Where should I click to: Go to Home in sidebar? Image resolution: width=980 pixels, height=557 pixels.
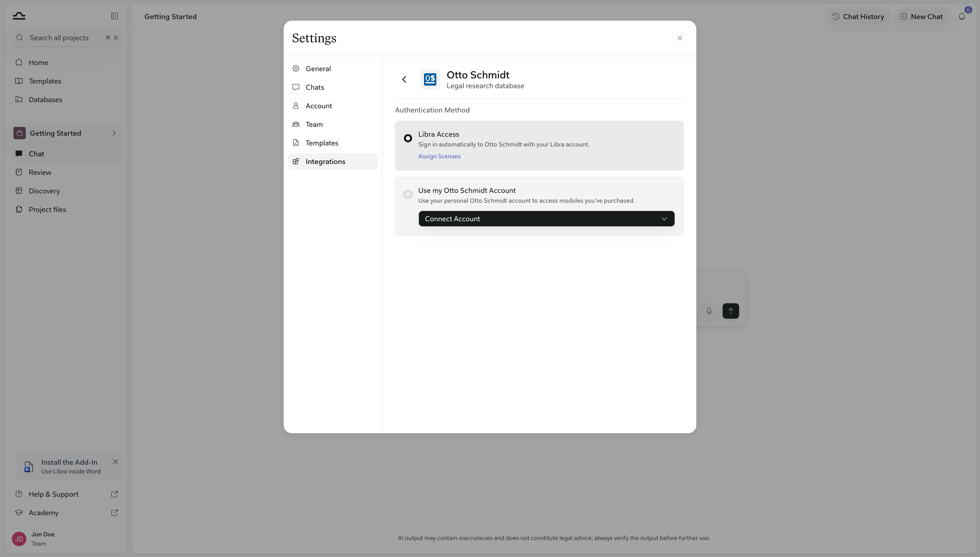pos(67,62)
